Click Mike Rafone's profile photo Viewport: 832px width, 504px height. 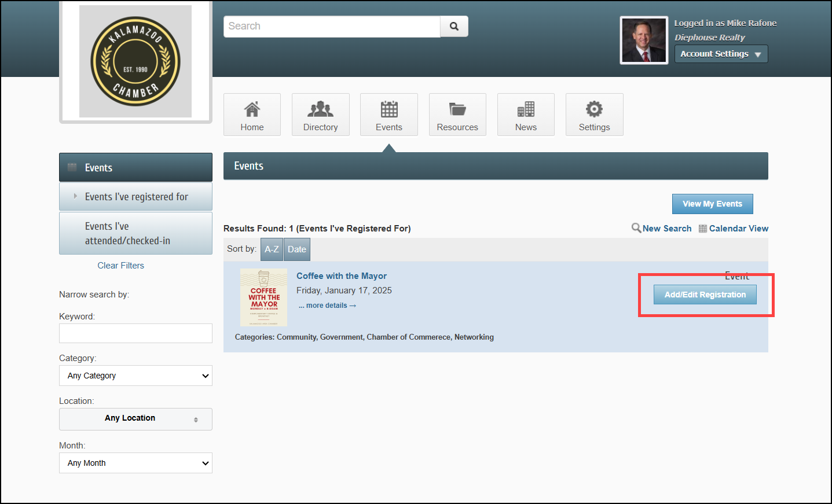click(x=644, y=40)
